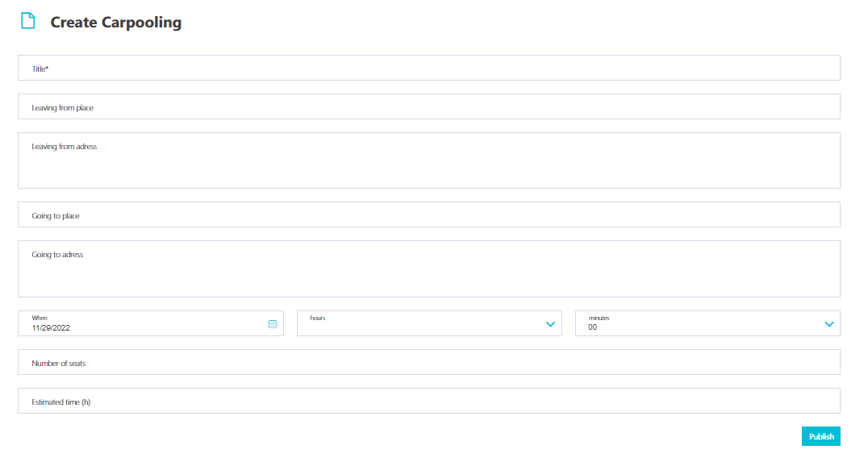
Task: Click the Publish button
Action: click(821, 436)
